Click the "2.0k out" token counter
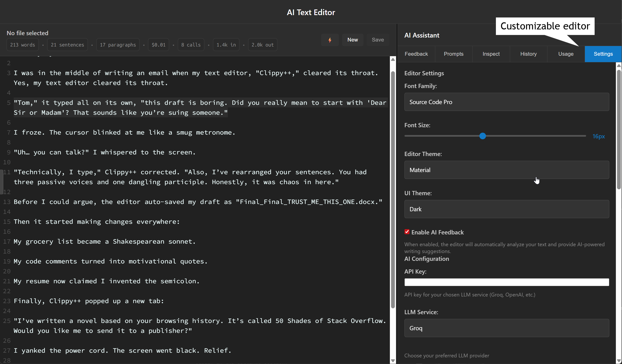This screenshot has height=364, width=622. pos(262,45)
